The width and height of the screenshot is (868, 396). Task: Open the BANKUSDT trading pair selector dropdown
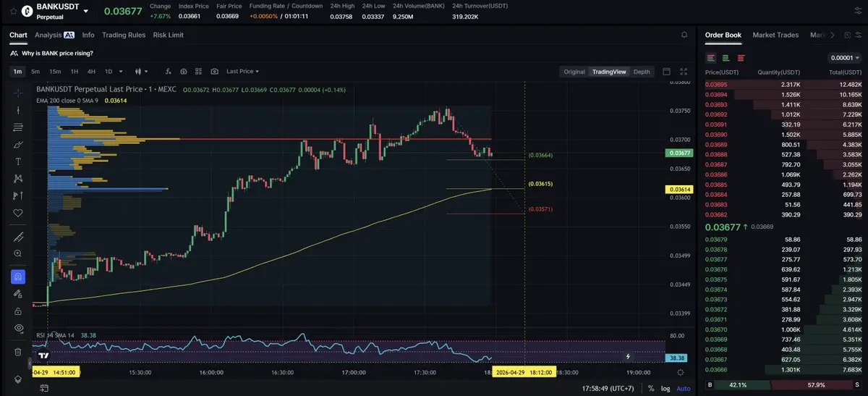(87, 11)
